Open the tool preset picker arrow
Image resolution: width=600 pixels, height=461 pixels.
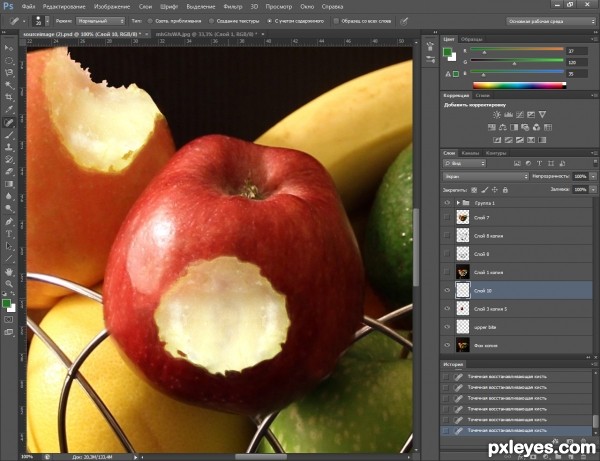pyautogui.click(x=24, y=21)
